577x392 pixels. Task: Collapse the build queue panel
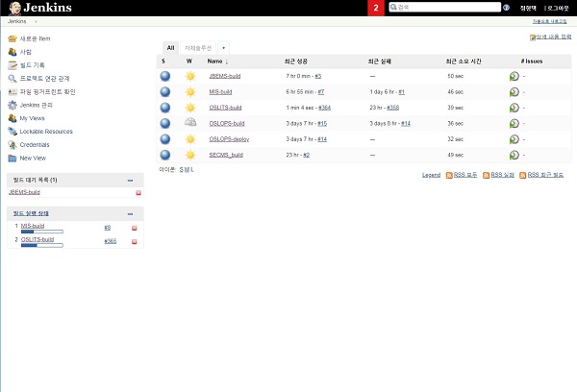pyautogui.click(x=130, y=181)
